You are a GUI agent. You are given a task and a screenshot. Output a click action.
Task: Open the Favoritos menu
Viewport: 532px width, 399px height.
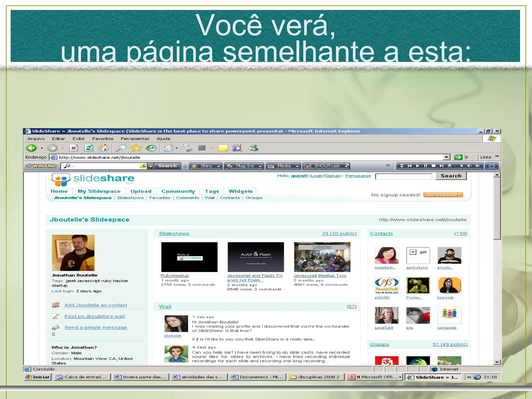point(103,139)
